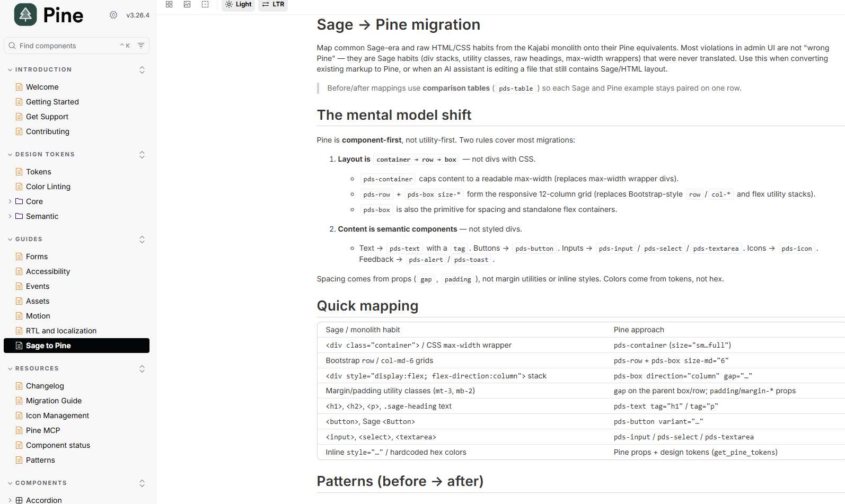Viewport: 845px width, 504px height.
Task: Click the Core folder icon
Action: click(x=19, y=201)
